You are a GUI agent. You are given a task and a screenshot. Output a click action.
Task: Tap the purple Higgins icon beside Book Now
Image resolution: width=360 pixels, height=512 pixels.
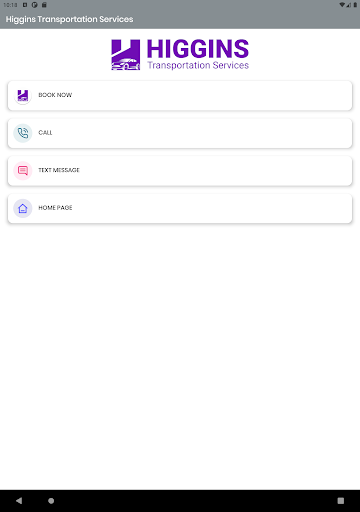[x=23, y=96]
